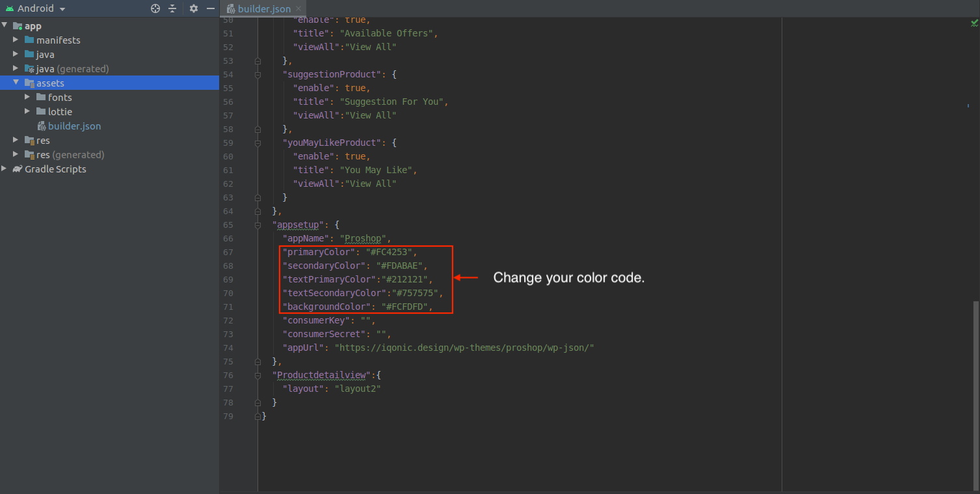The height and width of the screenshot is (494, 980).
Task: Select Gradle Scripts label in project tree
Action: point(55,169)
